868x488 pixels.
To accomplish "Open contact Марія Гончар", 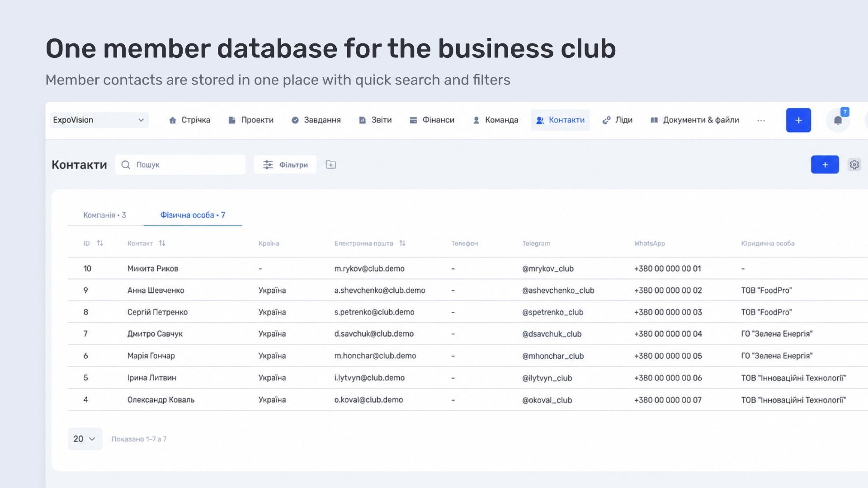I will (x=151, y=356).
